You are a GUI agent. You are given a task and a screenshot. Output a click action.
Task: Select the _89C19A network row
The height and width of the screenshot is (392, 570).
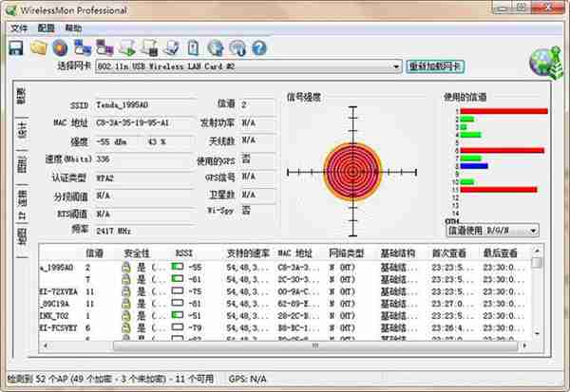[284, 304]
